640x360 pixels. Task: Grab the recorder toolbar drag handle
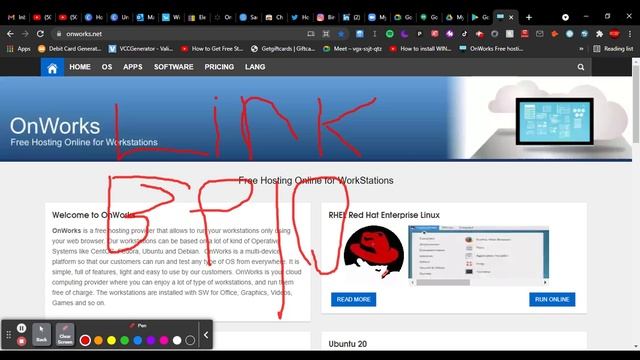coord(9,335)
